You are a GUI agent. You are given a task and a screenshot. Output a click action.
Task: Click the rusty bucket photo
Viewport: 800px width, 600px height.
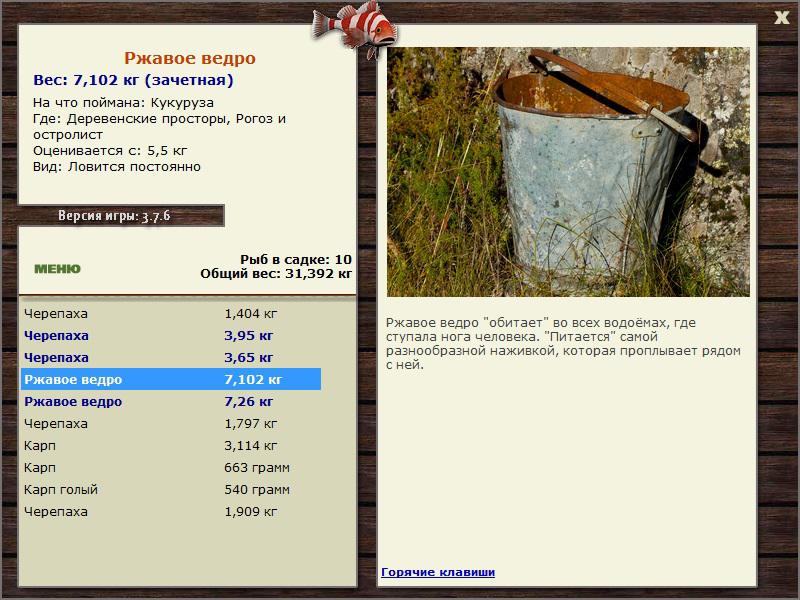click(568, 172)
